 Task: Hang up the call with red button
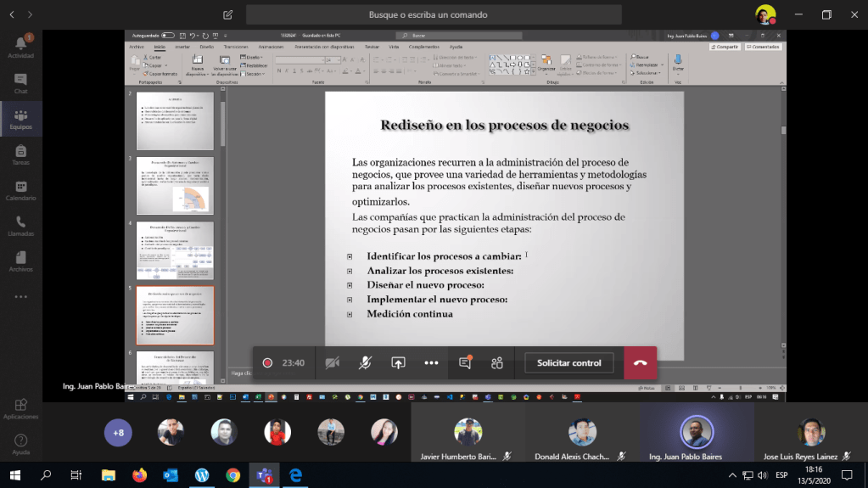[x=640, y=362]
